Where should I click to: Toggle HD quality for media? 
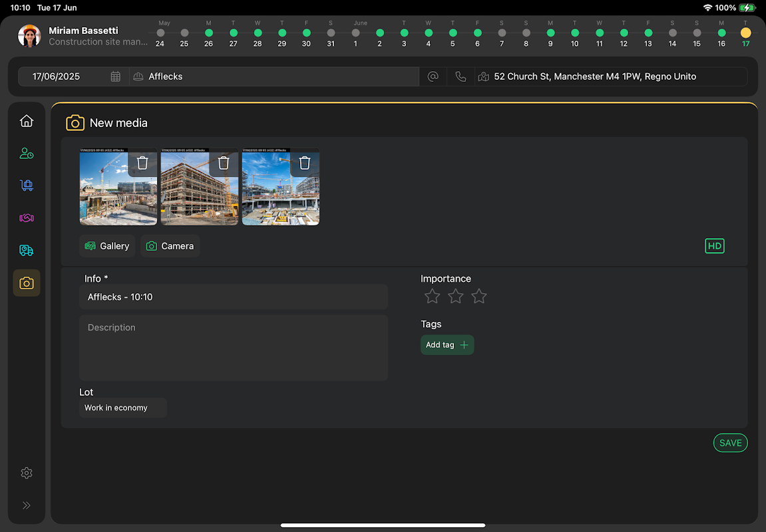714,246
